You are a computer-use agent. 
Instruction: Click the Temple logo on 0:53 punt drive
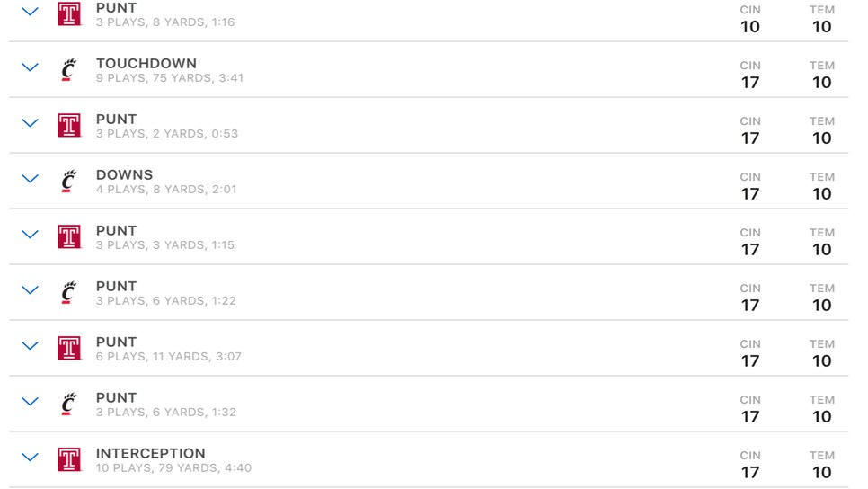69,125
